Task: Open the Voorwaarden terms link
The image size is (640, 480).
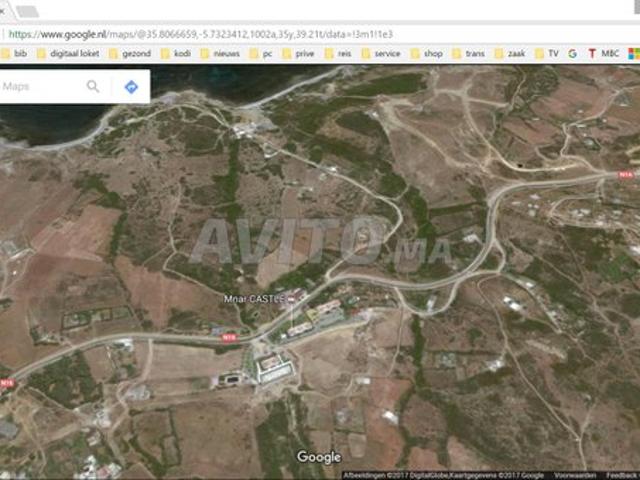Action: pos(579,475)
